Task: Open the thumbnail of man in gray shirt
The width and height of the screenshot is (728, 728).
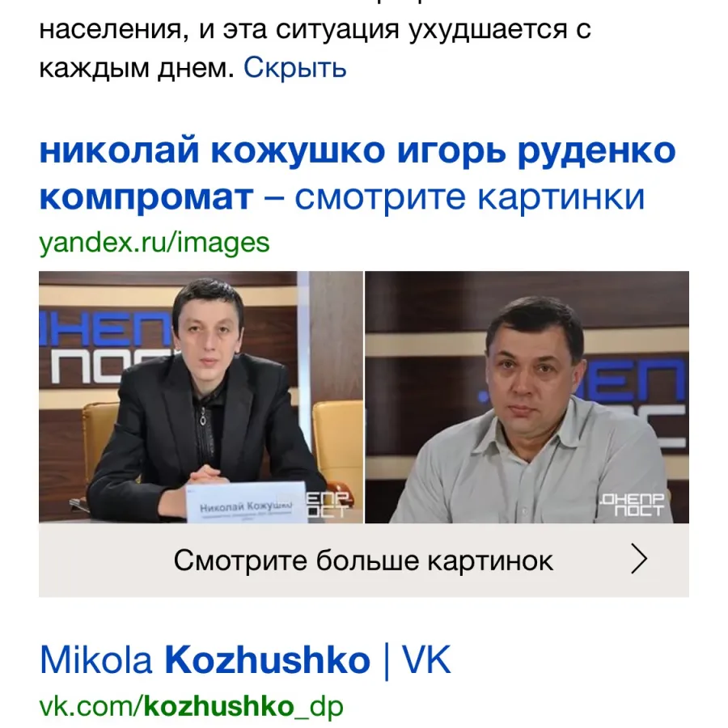Action: click(x=527, y=397)
